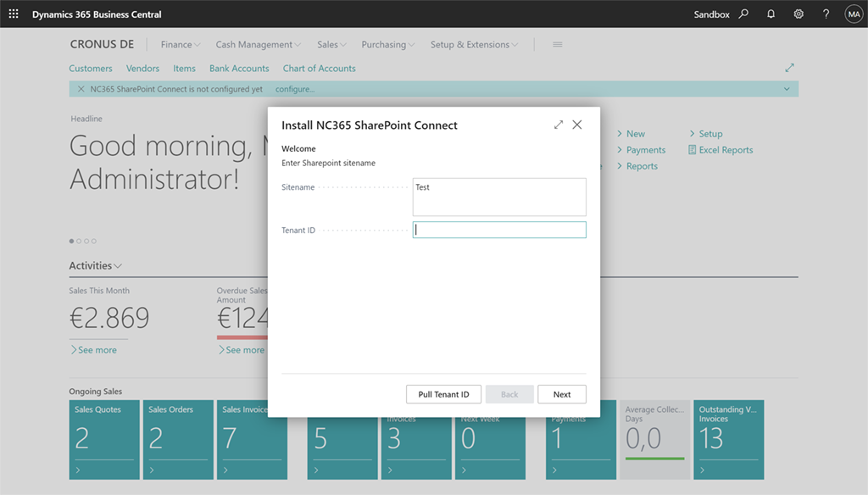Viewport: 868px width, 495px height.
Task: Go to Vendors list
Action: (142, 68)
